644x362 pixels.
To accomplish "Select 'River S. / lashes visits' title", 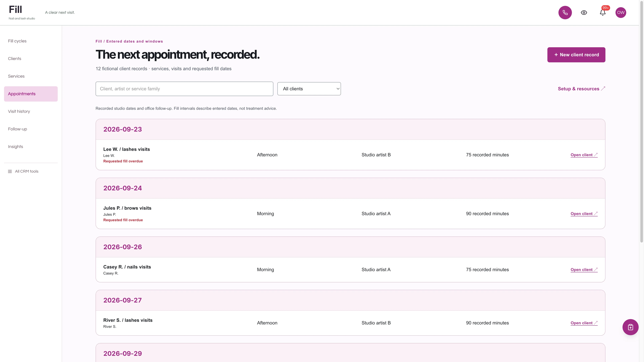I will click(128, 320).
